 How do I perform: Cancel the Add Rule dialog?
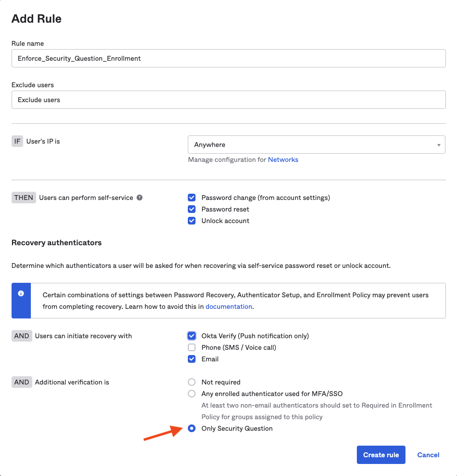(428, 455)
